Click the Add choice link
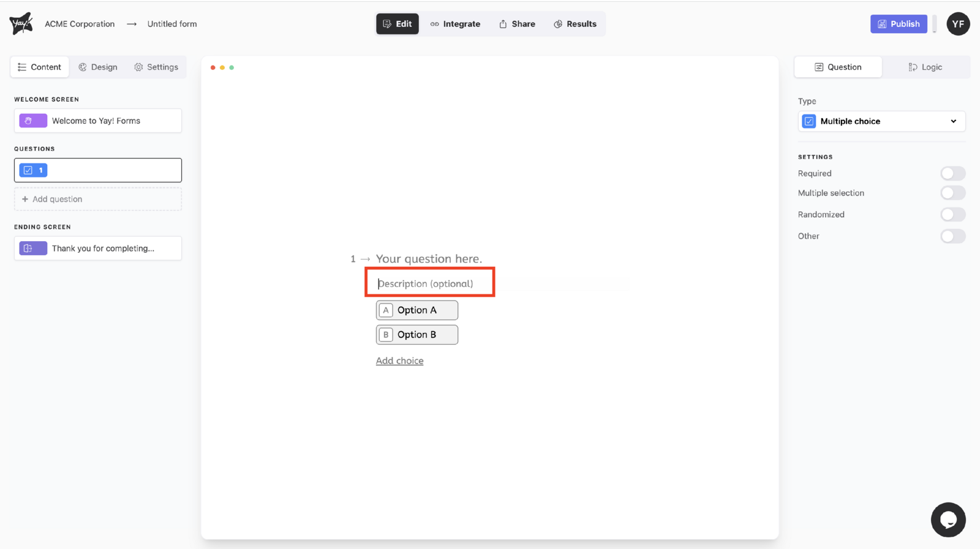980x549 pixels. 399,361
